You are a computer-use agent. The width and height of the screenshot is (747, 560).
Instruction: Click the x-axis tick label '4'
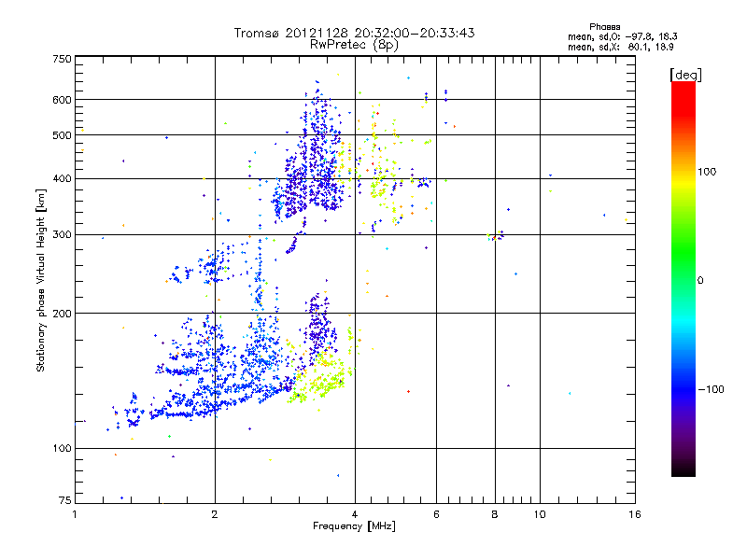click(355, 514)
